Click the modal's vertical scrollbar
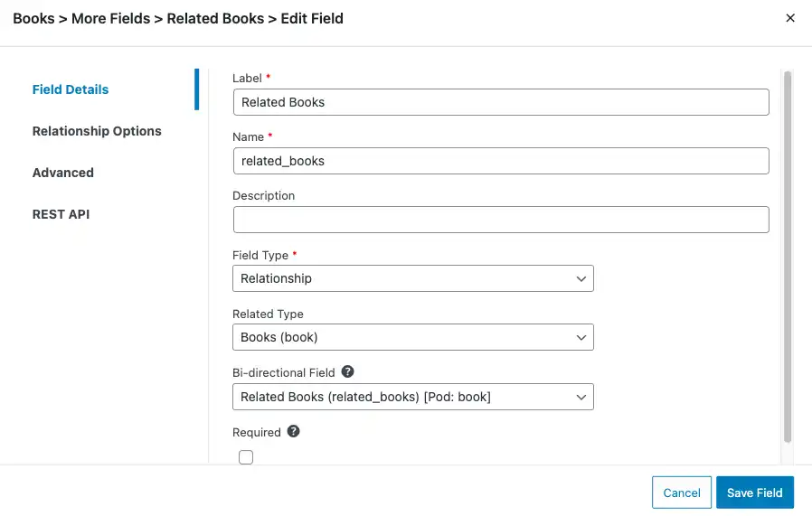Viewport: 812px width, 516px height. [x=788, y=257]
